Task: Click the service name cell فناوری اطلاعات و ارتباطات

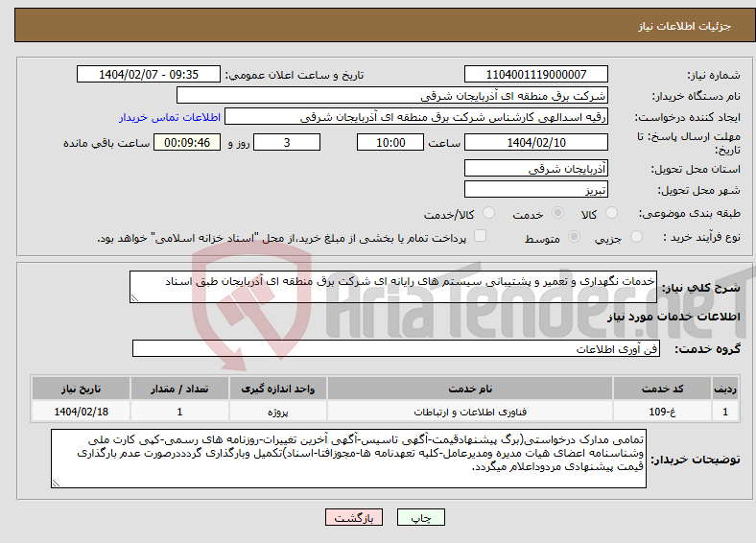Action: 470,412
